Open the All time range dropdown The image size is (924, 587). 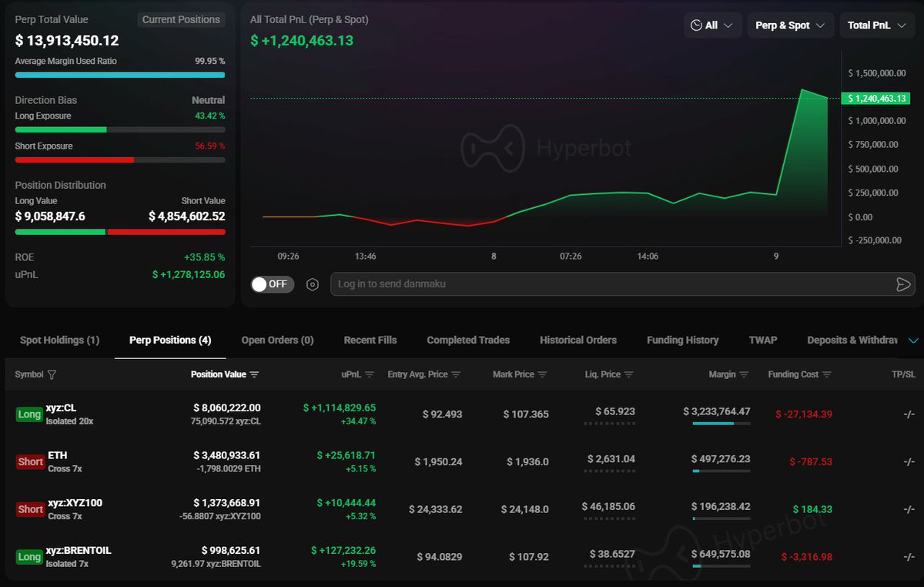pyautogui.click(x=712, y=25)
